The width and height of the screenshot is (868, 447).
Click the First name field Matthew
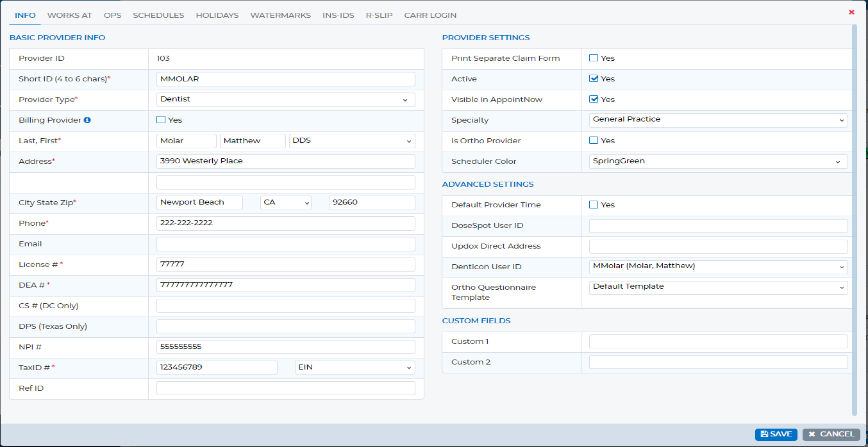tap(253, 141)
